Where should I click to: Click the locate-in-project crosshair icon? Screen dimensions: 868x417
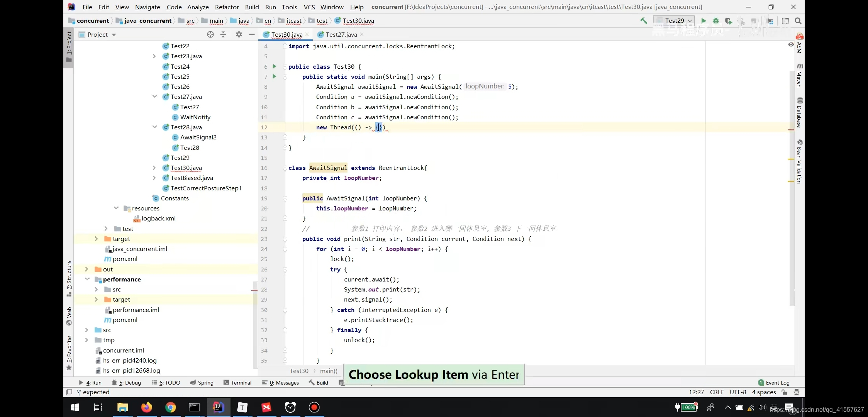coord(210,34)
